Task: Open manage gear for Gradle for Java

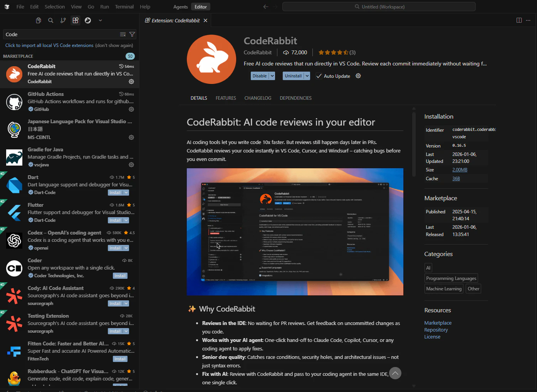Action: coord(131,165)
